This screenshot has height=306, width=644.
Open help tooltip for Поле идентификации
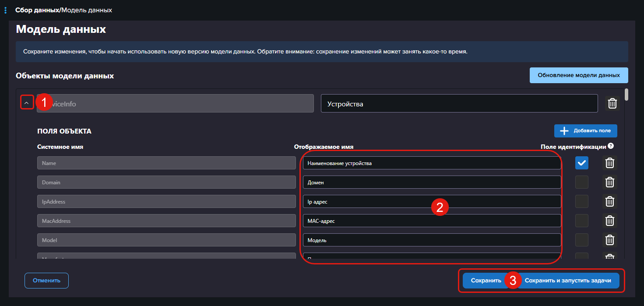click(x=611, y=146)
